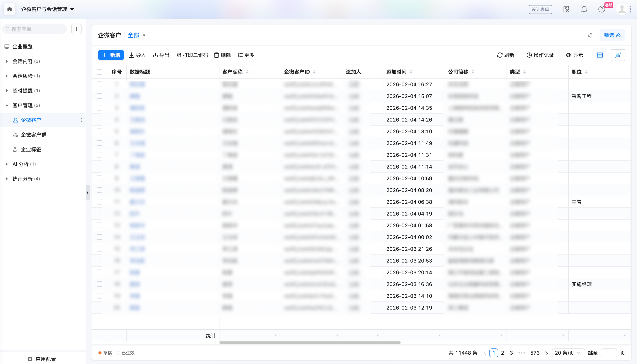Click the home icon in the header

10,9
